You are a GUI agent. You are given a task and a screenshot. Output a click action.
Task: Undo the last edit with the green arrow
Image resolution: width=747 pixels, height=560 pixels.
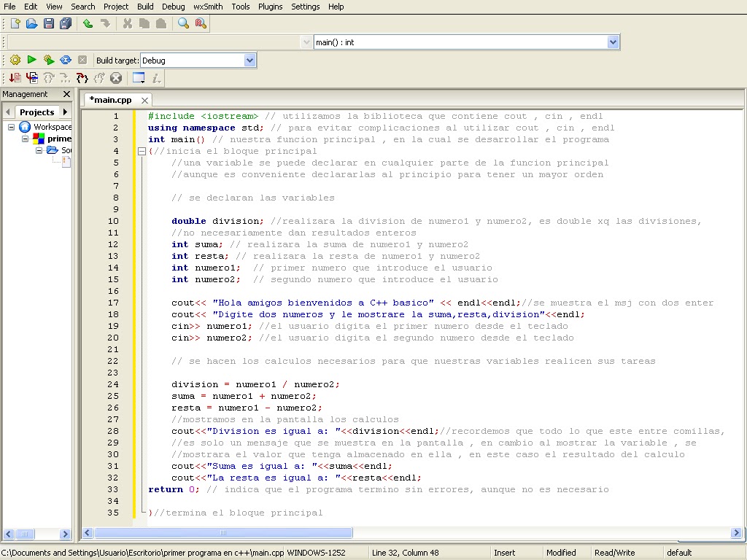tap(88, 23)
